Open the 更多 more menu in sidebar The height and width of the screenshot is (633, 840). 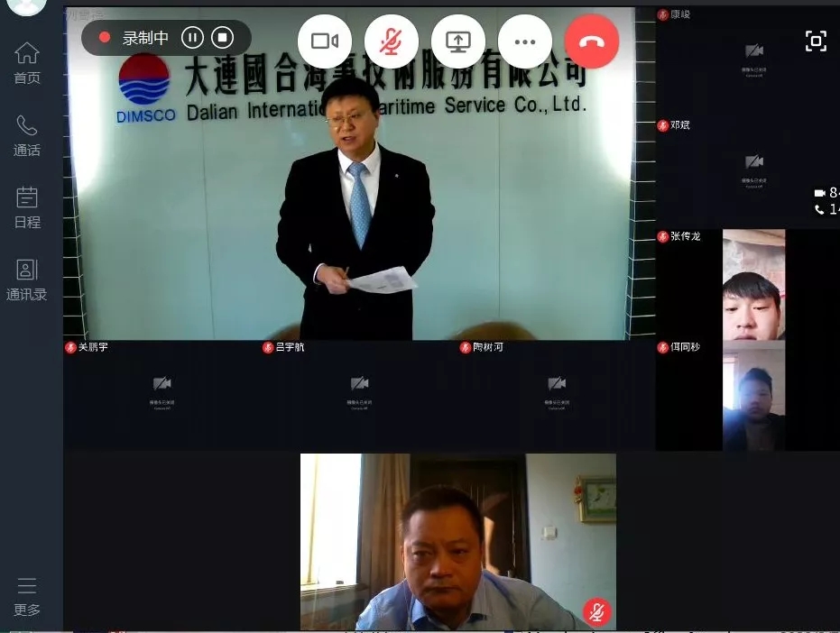pyautogui.click(x=27, y=596)
